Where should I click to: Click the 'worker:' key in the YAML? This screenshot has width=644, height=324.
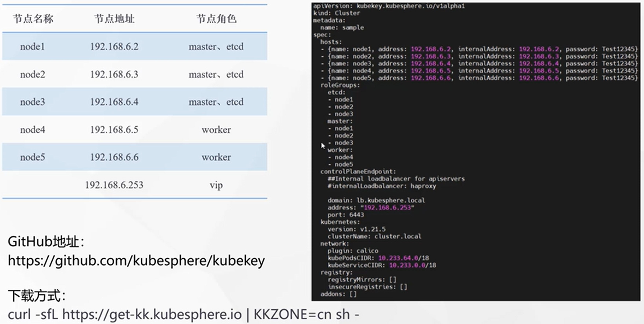pyautogui.click(x=340, y=150)
